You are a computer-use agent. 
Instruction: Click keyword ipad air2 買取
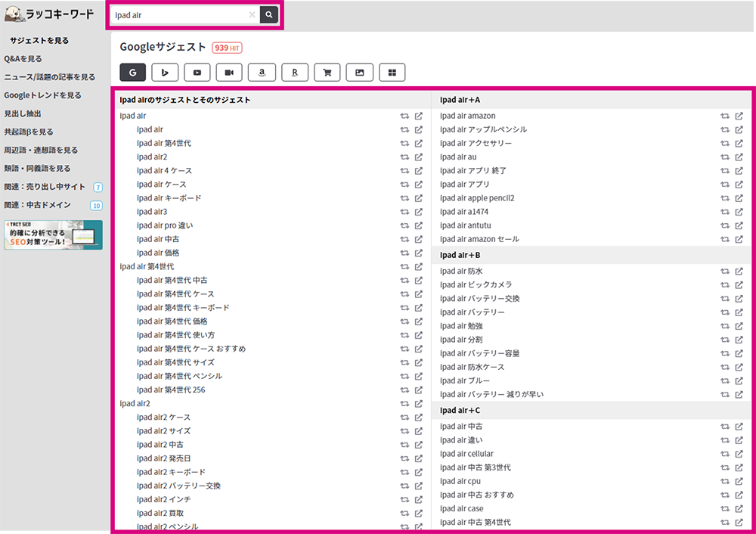160,514
